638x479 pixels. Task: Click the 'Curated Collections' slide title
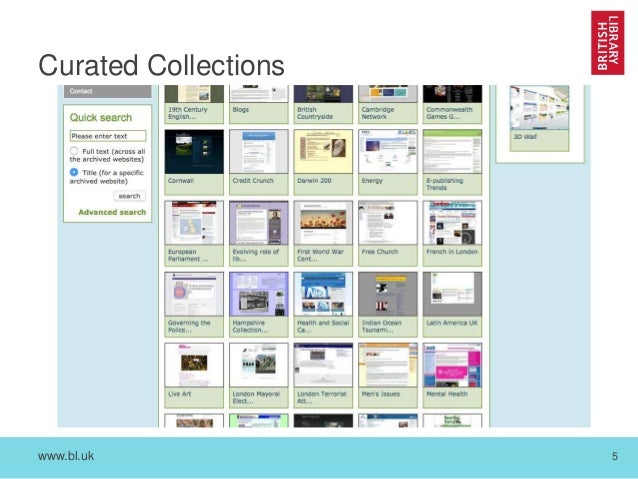coord(161,65)
